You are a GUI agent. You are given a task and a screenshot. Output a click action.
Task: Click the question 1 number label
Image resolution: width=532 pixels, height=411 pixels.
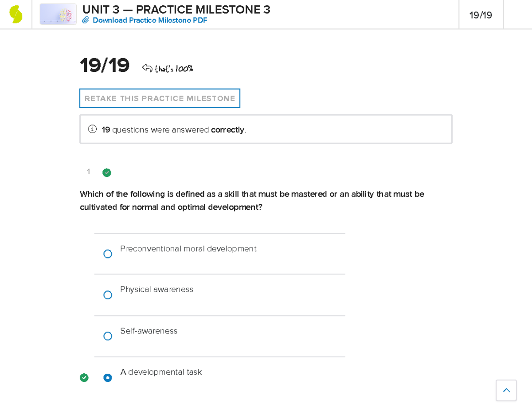click(x=88, y=172)
